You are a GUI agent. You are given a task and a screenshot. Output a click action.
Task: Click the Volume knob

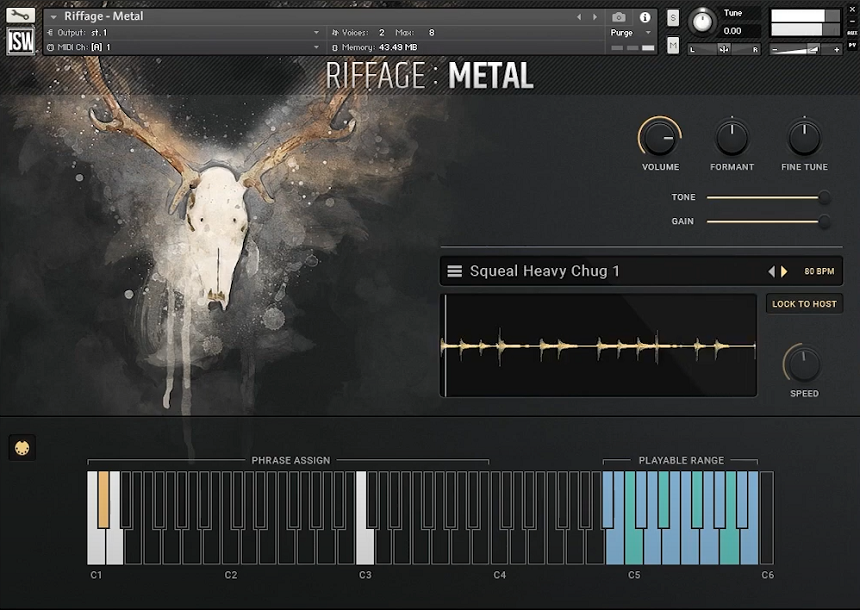pyautogui.click(x=660, y=138)
